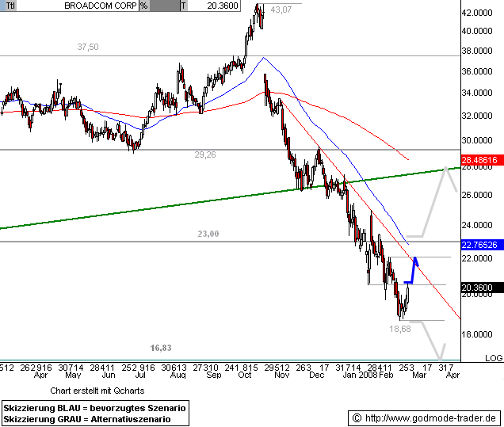Click the 18.0000 axis value
Screen dimensions: 504x427
point(477,334)
